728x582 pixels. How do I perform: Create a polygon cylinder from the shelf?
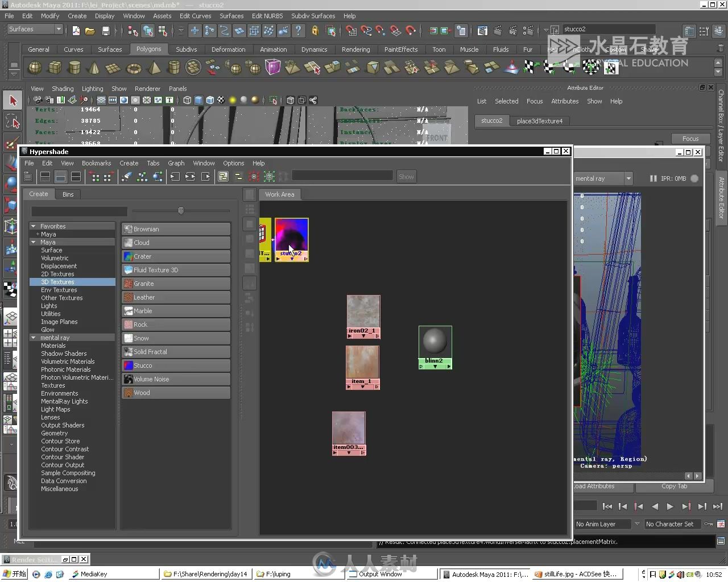click(x=74, y=68)
